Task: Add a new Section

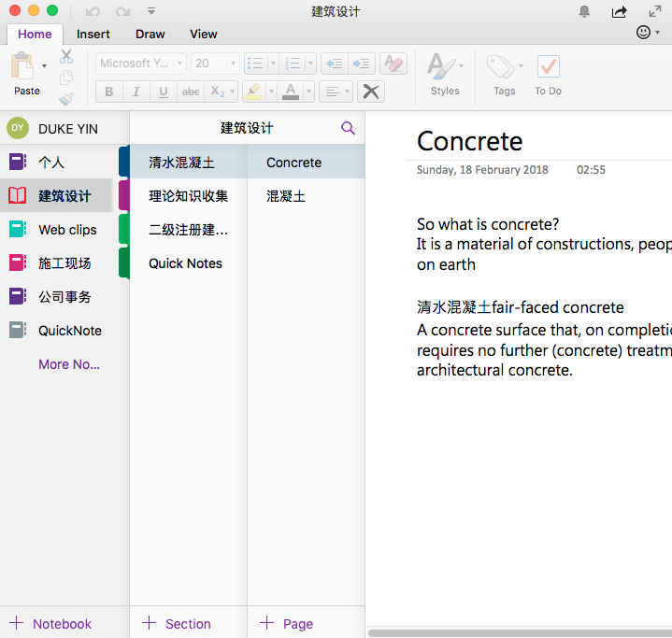Action: [177, 624]
